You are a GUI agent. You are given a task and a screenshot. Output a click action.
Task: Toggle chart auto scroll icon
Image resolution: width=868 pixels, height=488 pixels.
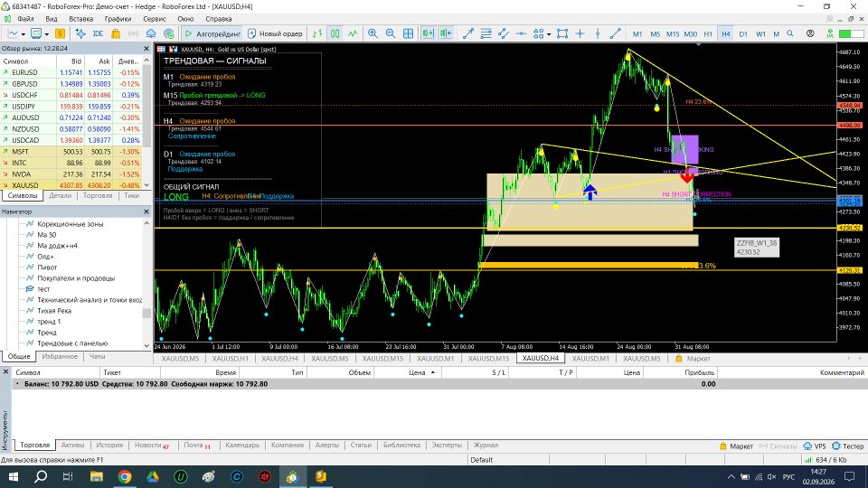click(428, 33)
